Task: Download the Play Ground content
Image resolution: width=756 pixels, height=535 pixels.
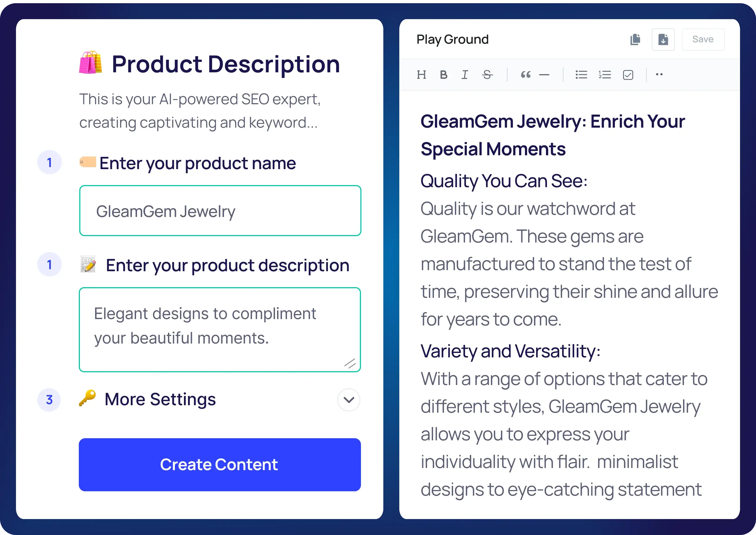Action: [663, 39]
